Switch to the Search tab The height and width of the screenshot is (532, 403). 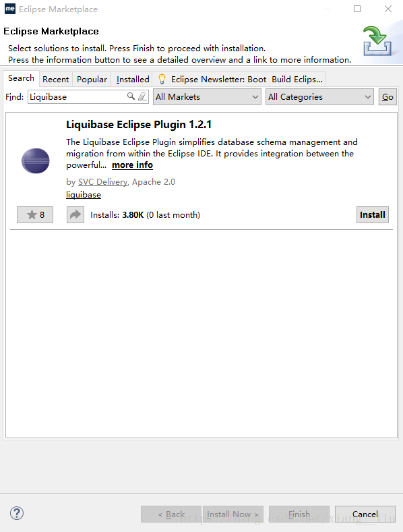[x=21, y=78]
